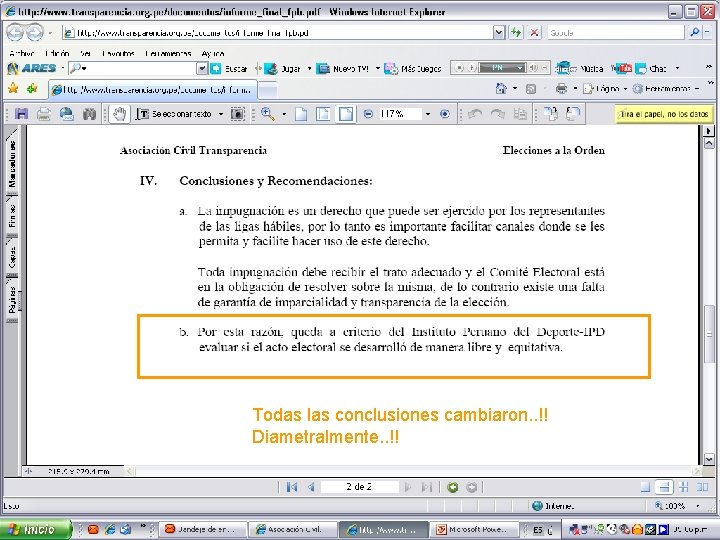Switch to facing pages layout
The height and width of the screenshot is (540, 720).
703,487
